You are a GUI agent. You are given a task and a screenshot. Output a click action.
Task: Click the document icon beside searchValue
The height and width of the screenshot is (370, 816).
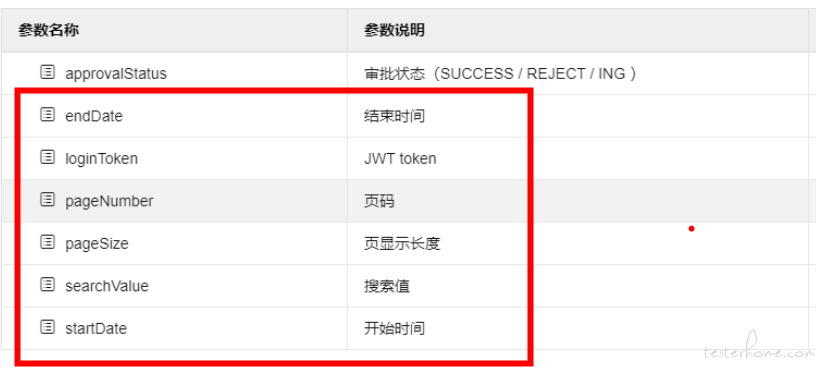click(x=47, y=284)
